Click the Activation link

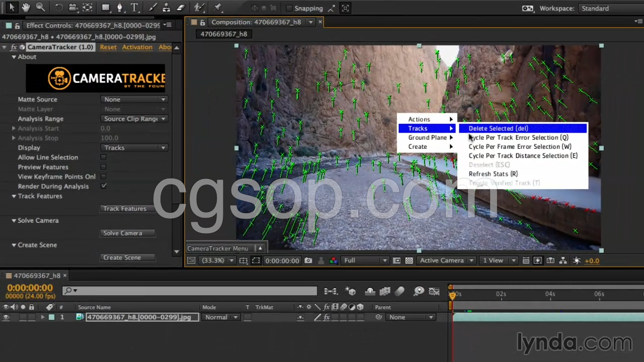(x=137, y=47)
